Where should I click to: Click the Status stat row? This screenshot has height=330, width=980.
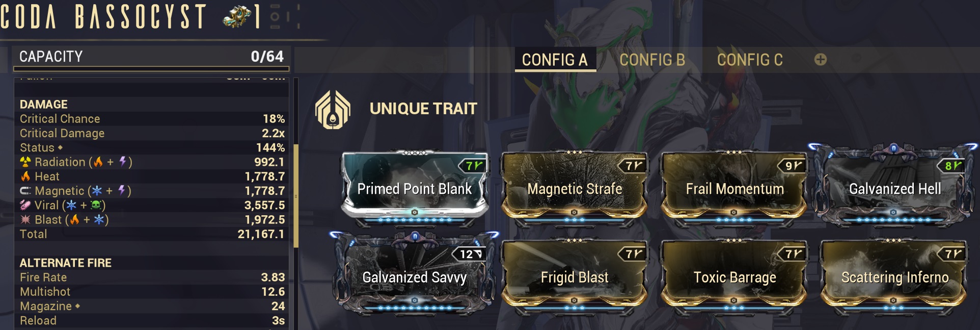coord(152,147)
